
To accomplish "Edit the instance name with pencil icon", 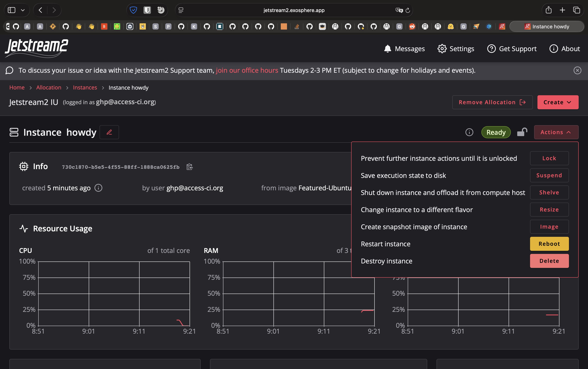I will tap(109, 132).
